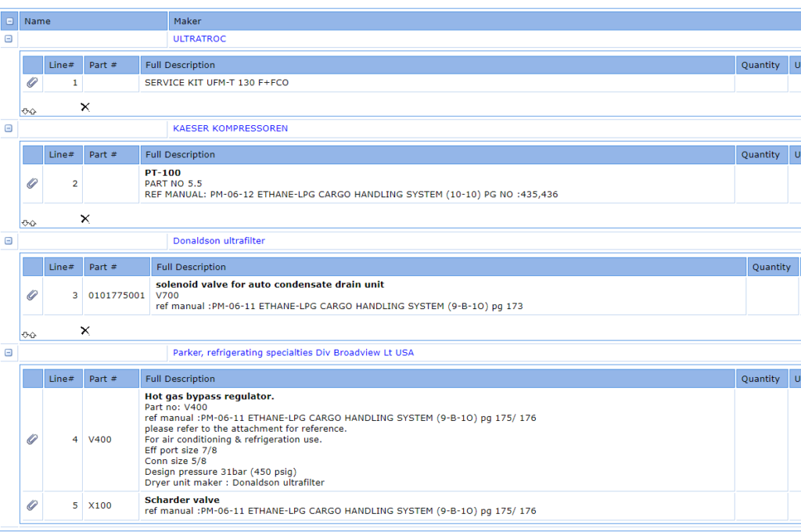Select Hot gas bypass regulator title text

pyautogui.click(x=210, y=396)
